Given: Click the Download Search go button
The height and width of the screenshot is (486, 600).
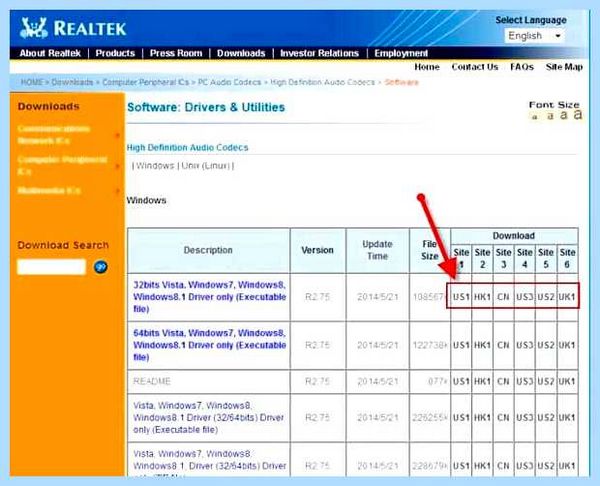Looking at the screenshot, I should coord(101,267).
